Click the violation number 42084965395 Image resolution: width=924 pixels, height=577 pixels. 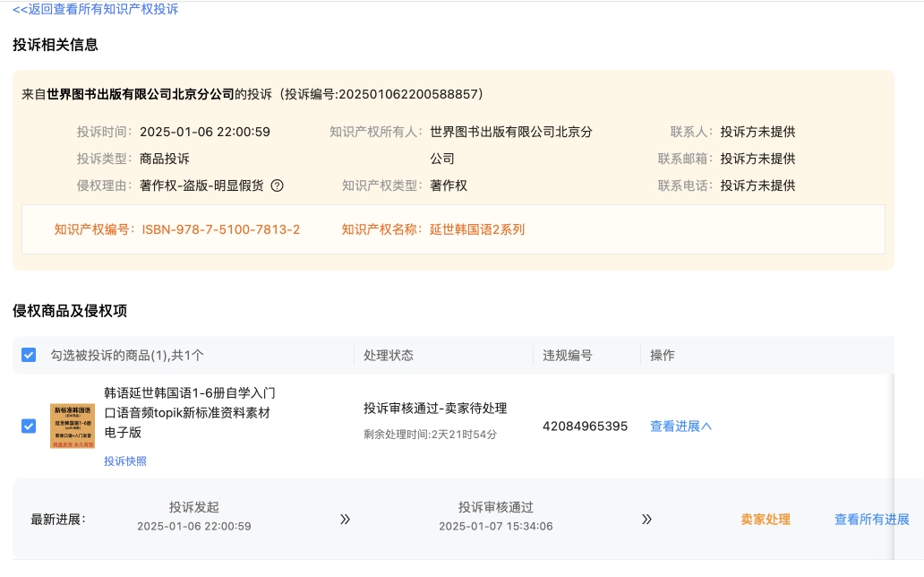click(585, 426)
